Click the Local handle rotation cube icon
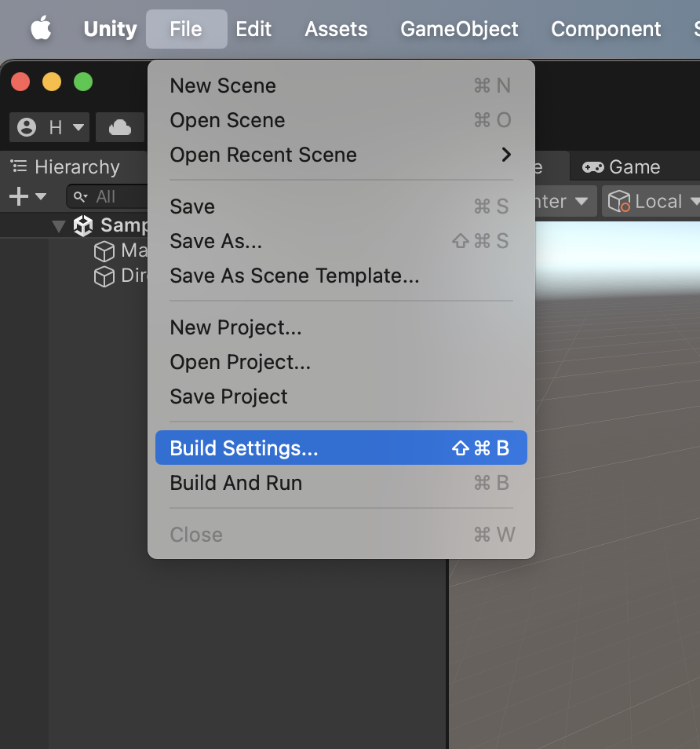 (619, 201)
